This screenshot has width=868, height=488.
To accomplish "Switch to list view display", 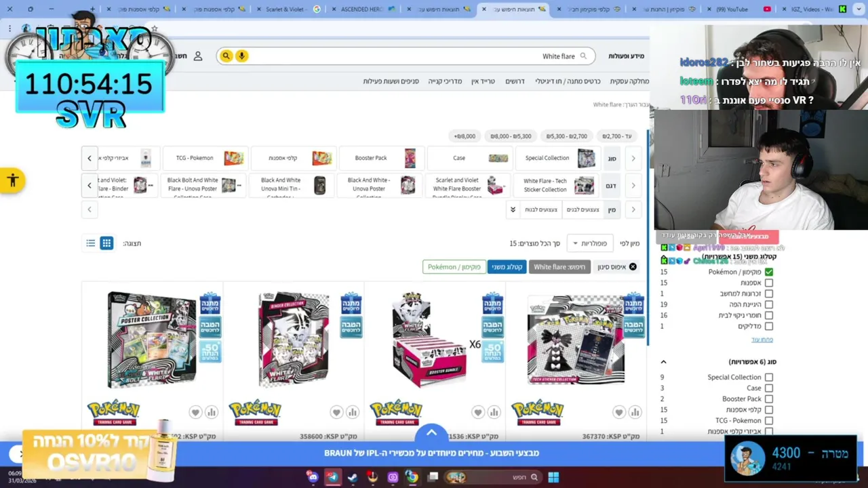I will pyautogui.click(x=91, y=243).
